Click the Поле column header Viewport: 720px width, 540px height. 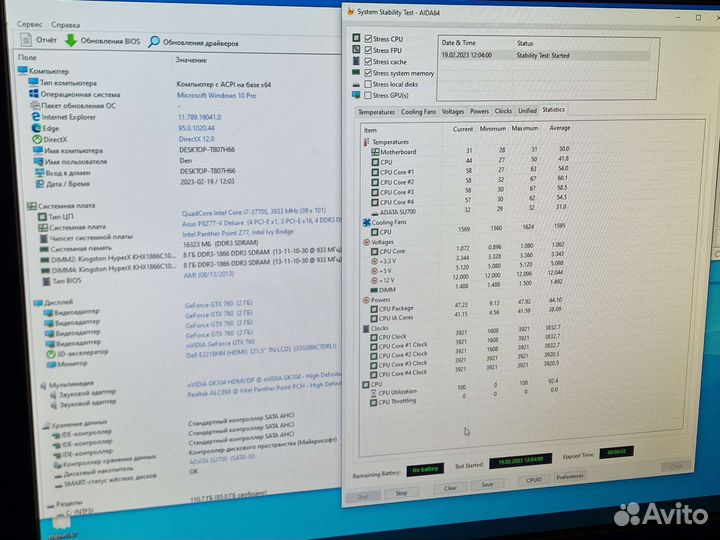pos(27,57)
